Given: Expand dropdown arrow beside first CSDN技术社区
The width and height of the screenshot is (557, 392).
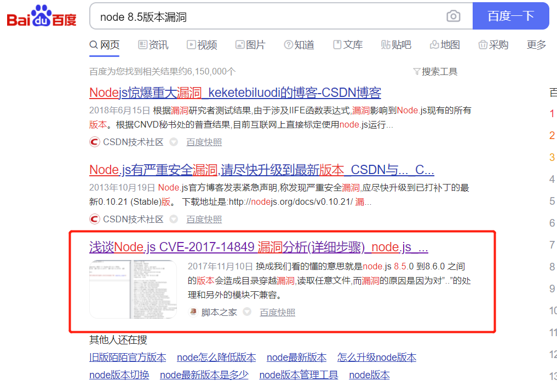Looking at the screenshot, I should click(174, 142).
